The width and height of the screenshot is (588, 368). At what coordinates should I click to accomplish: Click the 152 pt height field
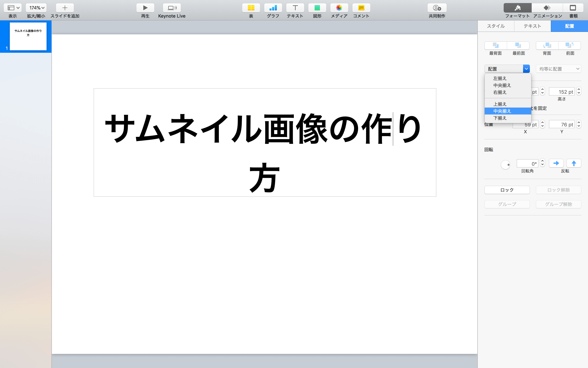[562, 92]
